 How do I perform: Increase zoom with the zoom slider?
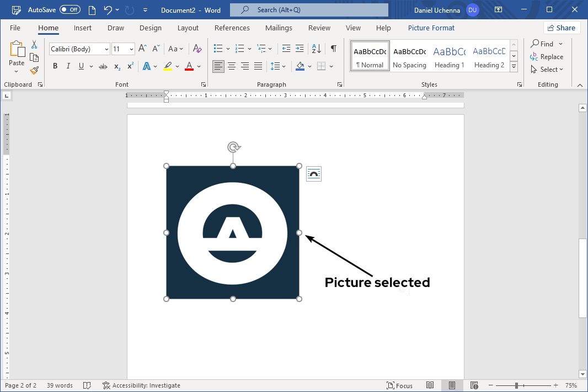point(556,385)
